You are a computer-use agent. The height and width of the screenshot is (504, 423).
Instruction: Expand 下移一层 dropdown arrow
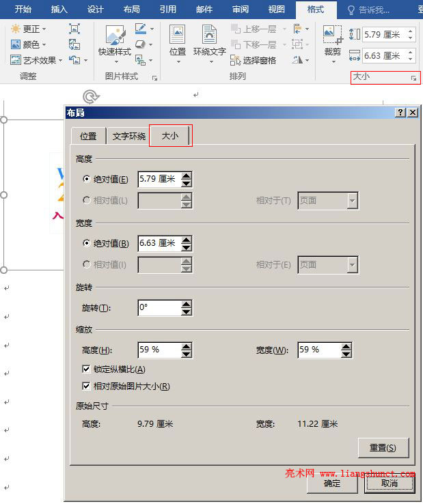(x=284, y=44)
